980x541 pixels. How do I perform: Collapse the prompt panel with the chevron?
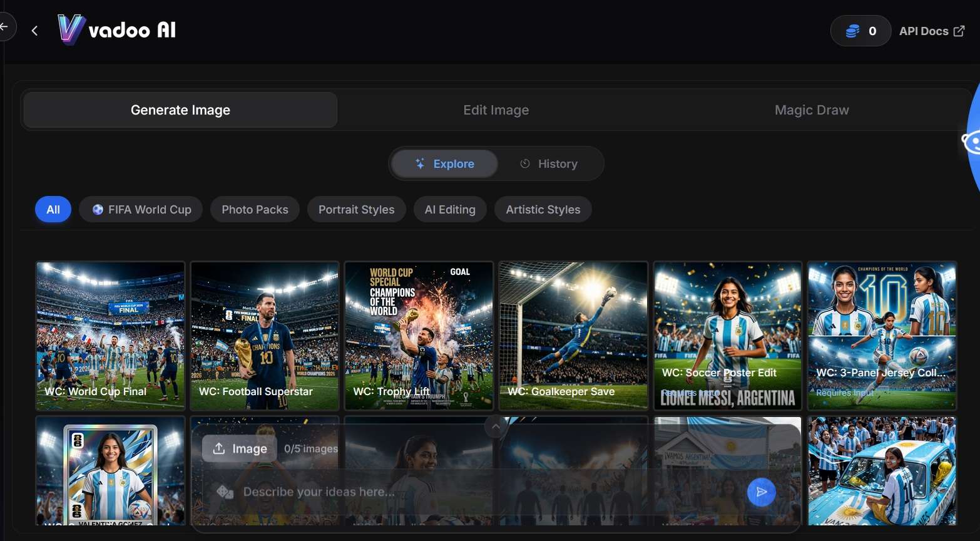tap(496, 427)
